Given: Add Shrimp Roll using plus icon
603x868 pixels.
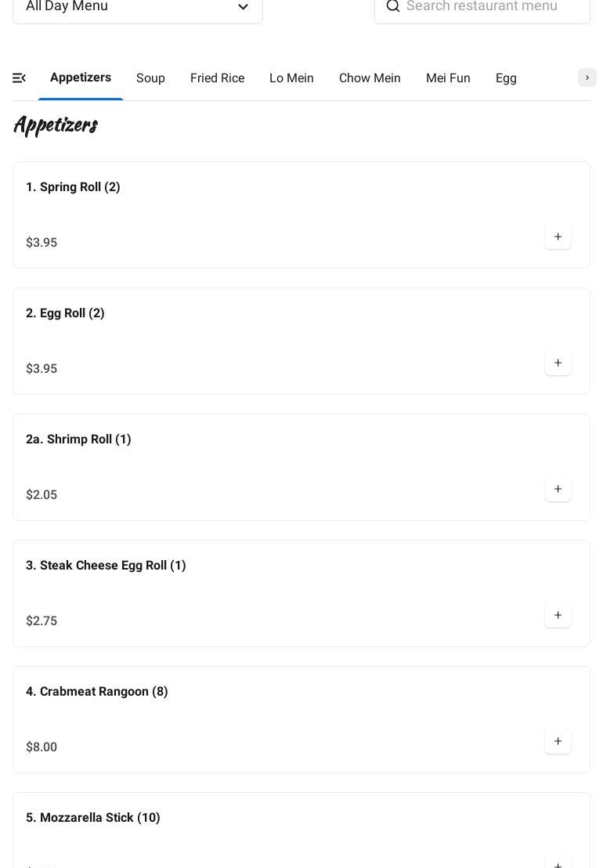Looking at the screenshot, I should coord(558,490).
